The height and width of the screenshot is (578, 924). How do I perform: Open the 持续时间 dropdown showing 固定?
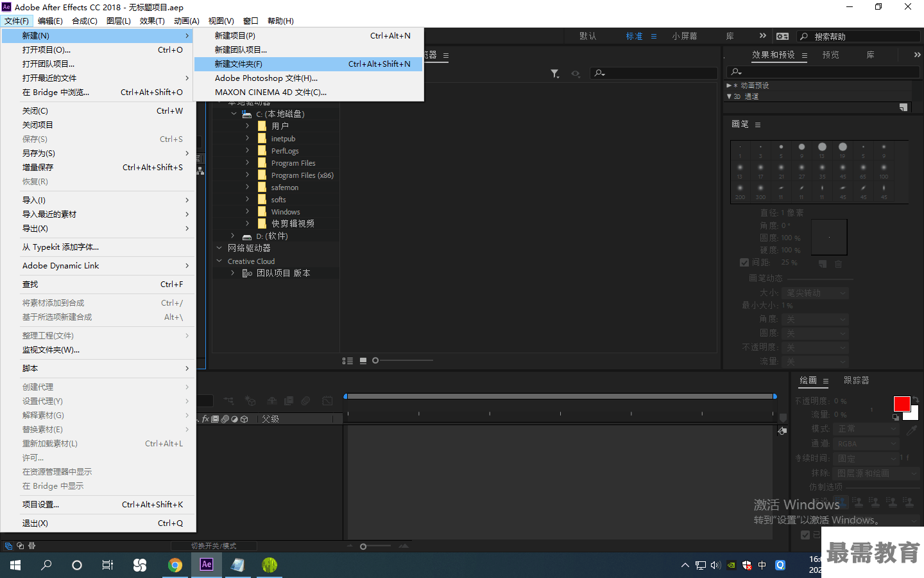tap(866, 459)
